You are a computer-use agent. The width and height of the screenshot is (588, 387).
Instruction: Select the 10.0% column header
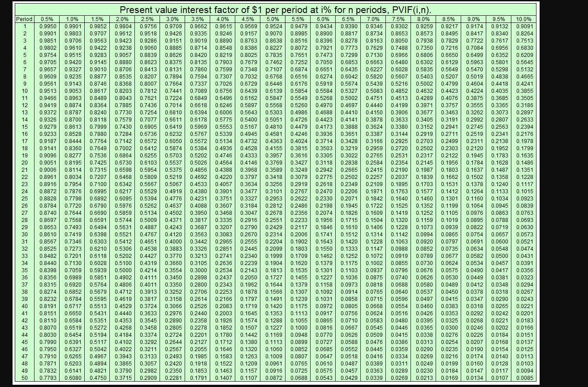pos(524,19)
